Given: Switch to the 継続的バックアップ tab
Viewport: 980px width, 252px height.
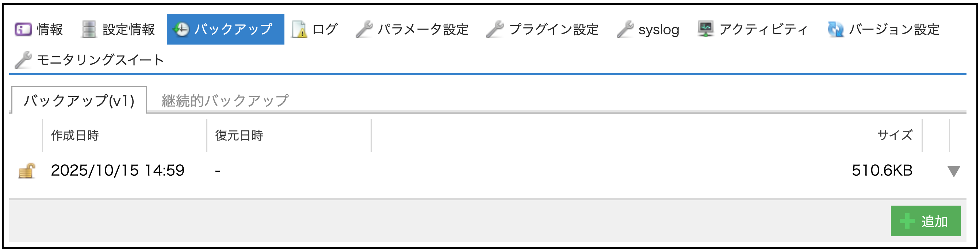Looking at the screenshot, I should pos(225,101).
